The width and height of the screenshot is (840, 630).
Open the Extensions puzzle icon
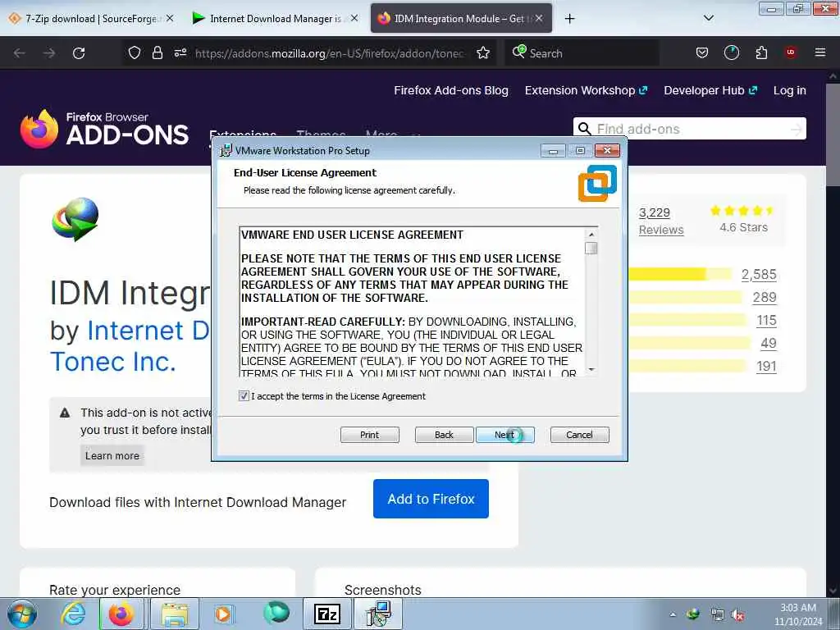761,52
